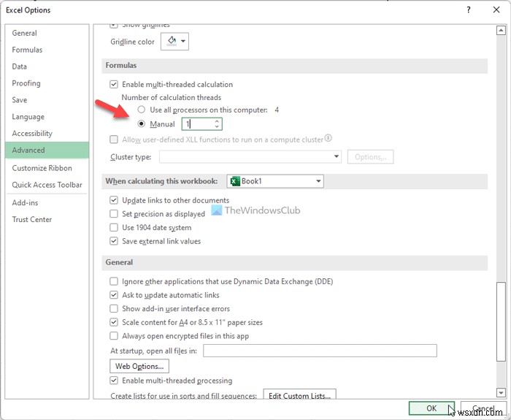Click the scrollbar down arrow
Viewport: 511px width, 420px height.
(501, 393)
